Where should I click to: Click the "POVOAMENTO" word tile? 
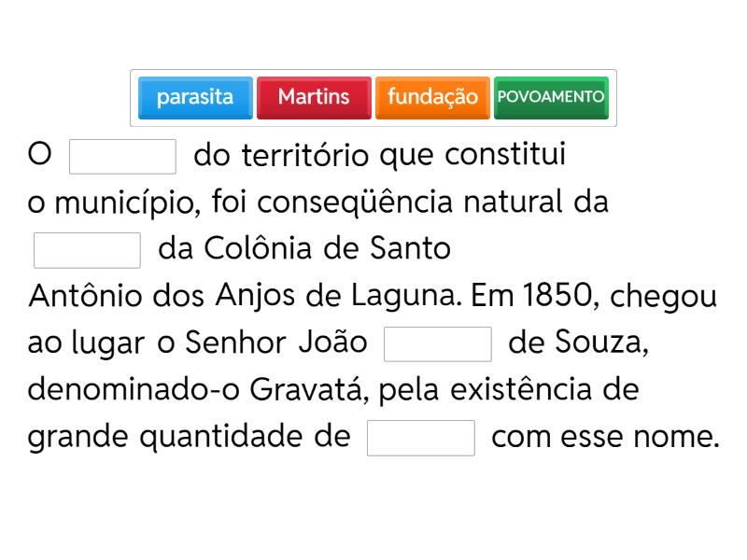(x=551, y=97)
